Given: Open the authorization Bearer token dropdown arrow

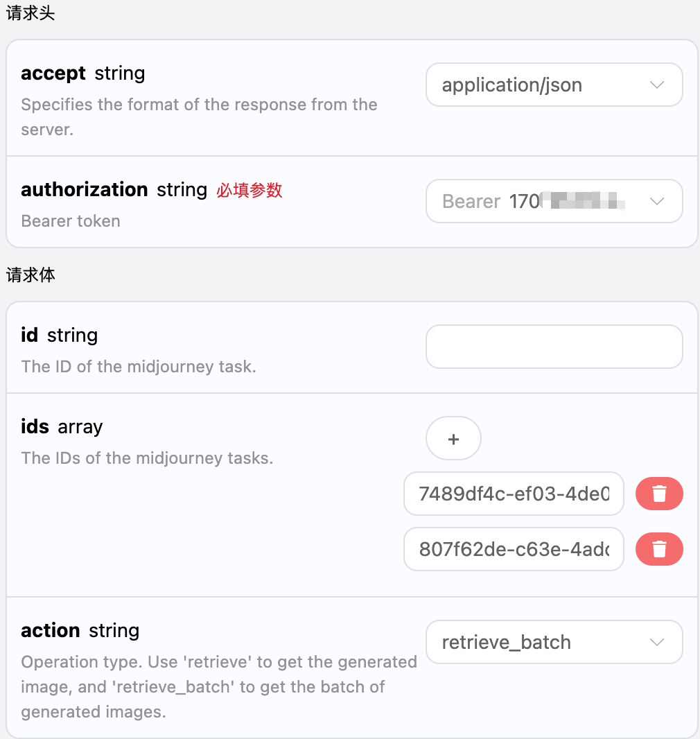Looking at the screenshot, I should (656, 202).
